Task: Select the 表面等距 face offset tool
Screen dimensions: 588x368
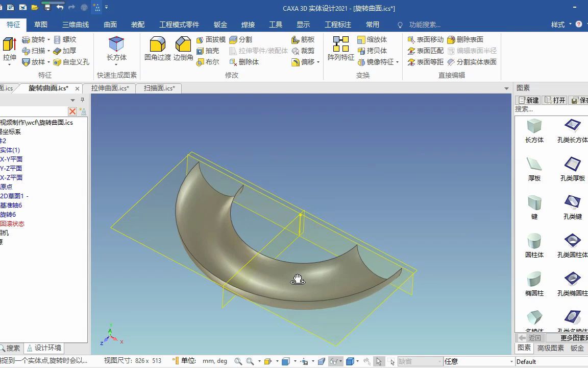Action: point(426,62)
